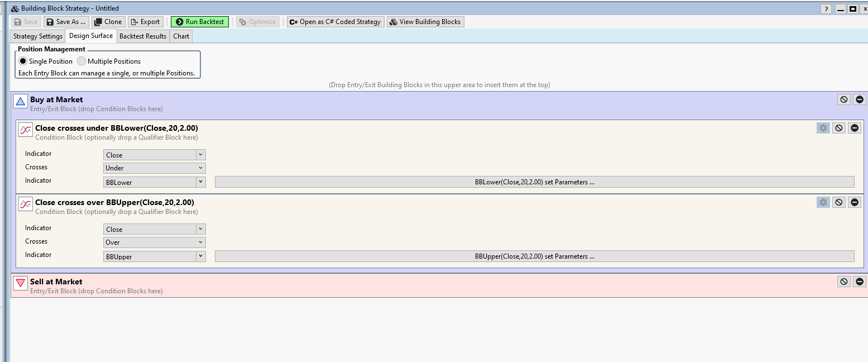Select Multiple Positions radio button
This screenshot has width=868, height=362.
(x=81, y=61)
